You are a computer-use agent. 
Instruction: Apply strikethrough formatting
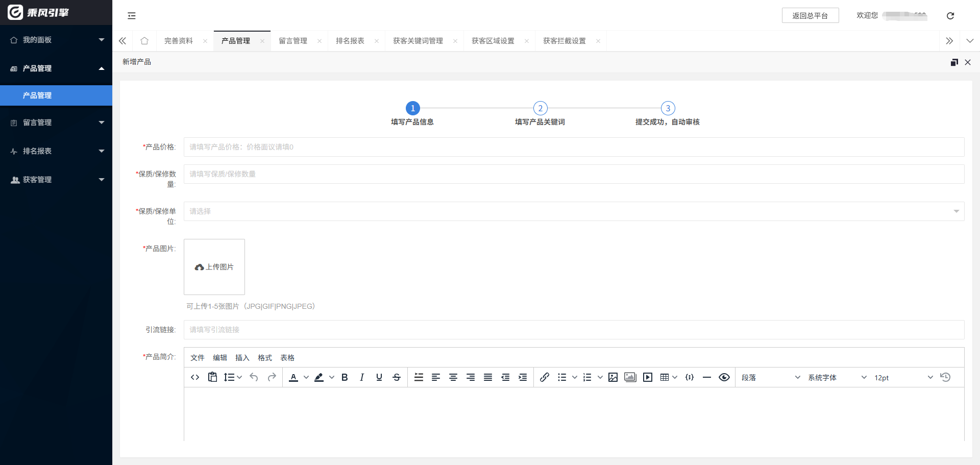397,377
